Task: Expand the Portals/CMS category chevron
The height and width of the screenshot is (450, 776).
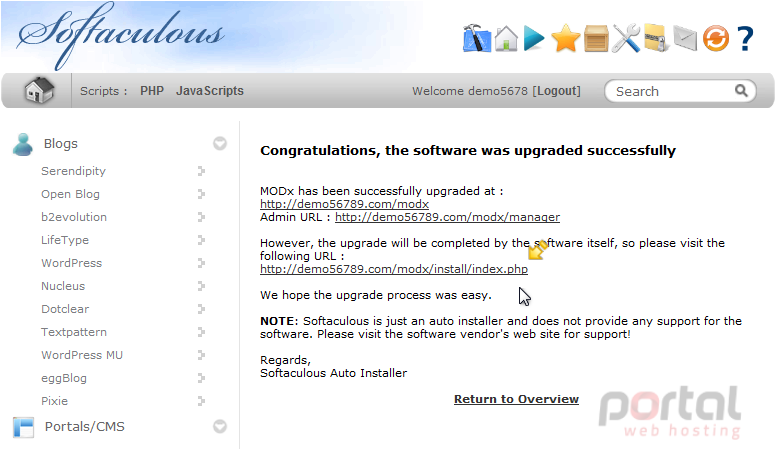Action: click(220, 426)
